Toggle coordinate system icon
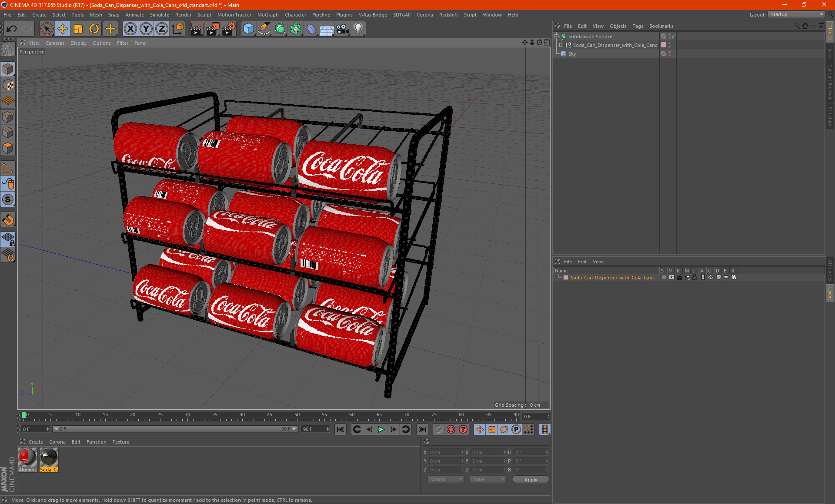The width and height of the screenshot is (835, 504). [177, 29]
